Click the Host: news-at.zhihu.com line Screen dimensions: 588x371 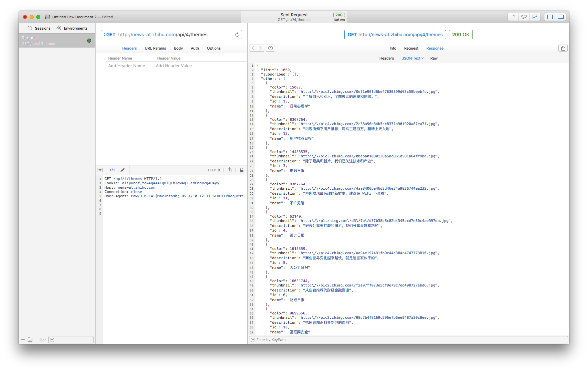[130, 187]
